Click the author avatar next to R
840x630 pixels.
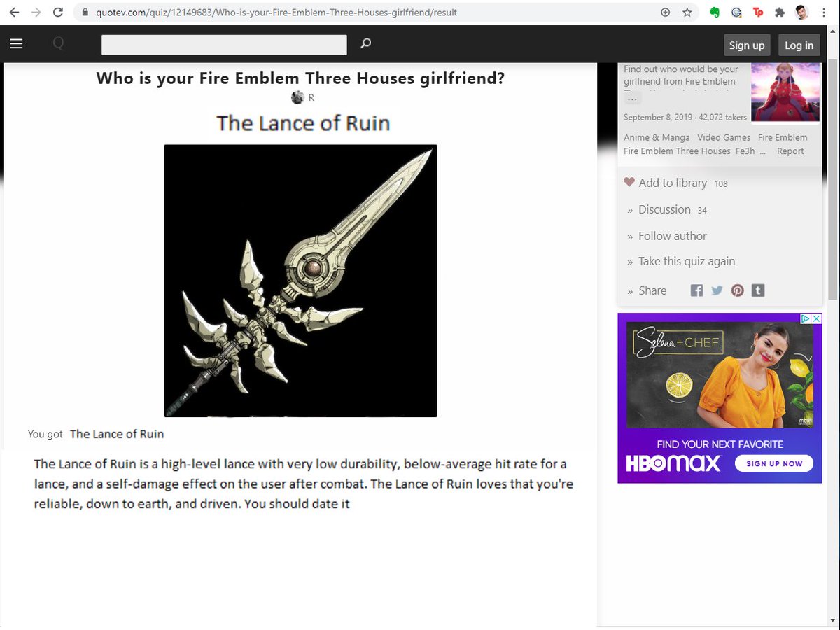[297, 97]
